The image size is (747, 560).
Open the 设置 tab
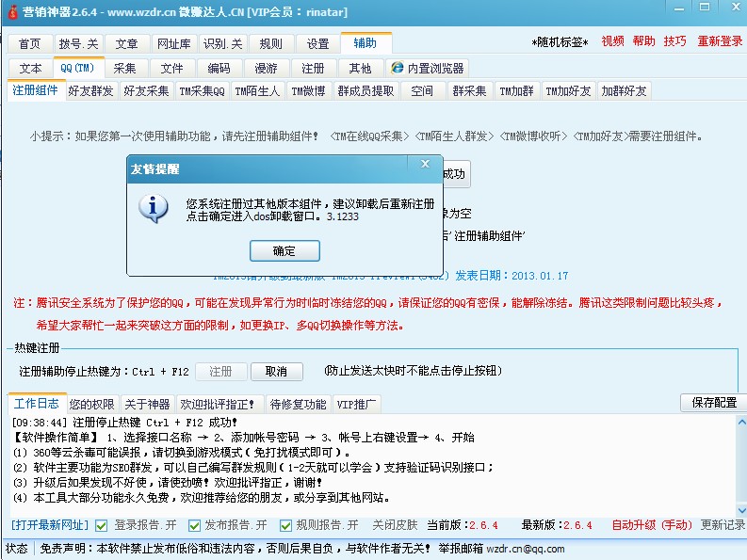click(317, 44)
